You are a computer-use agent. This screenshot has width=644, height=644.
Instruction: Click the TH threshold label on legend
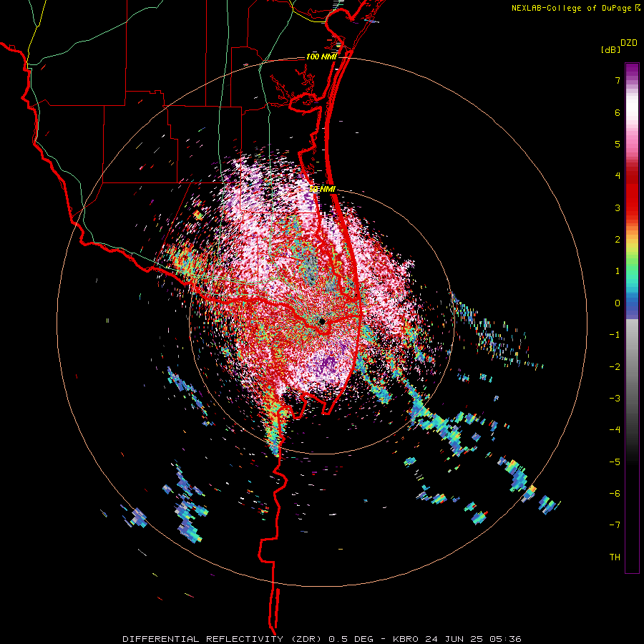click(x=615, y=557)
